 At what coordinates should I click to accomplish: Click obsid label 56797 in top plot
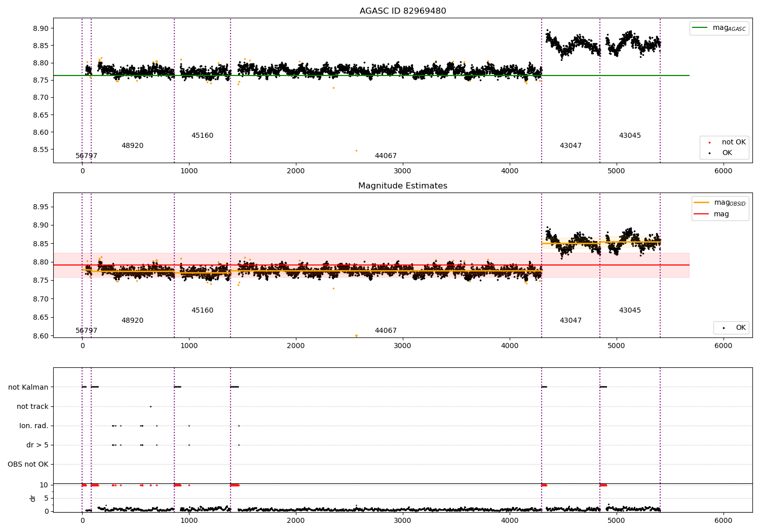click(x=87, y=156)
